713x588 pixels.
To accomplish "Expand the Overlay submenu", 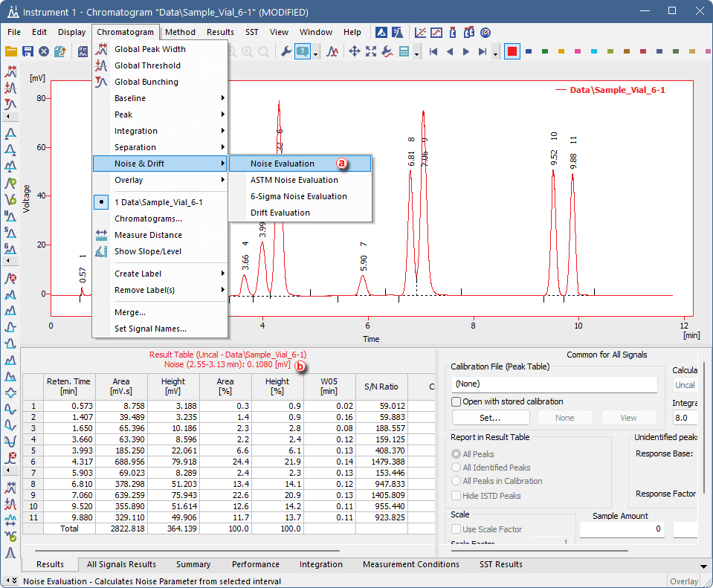I will point(160,180).
